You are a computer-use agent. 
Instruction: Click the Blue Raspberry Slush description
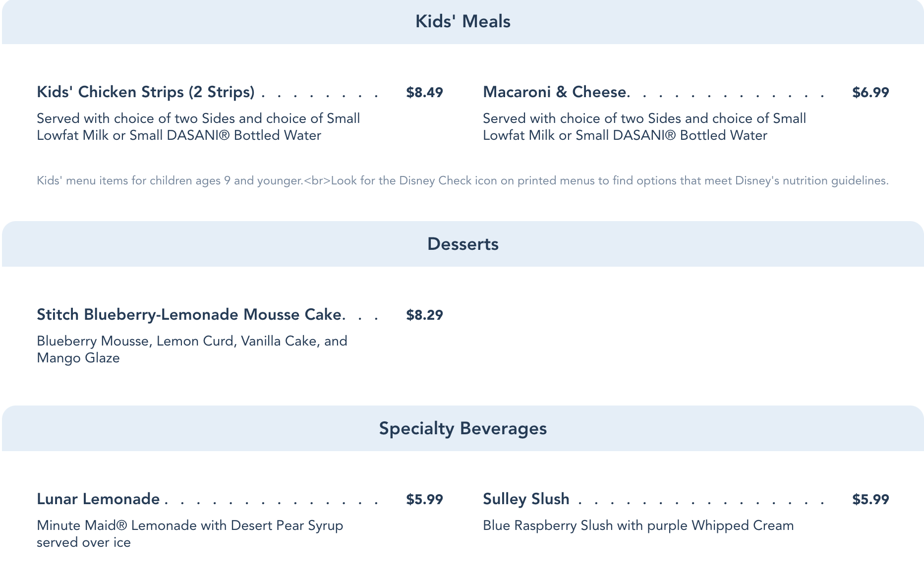coord(638,525)
